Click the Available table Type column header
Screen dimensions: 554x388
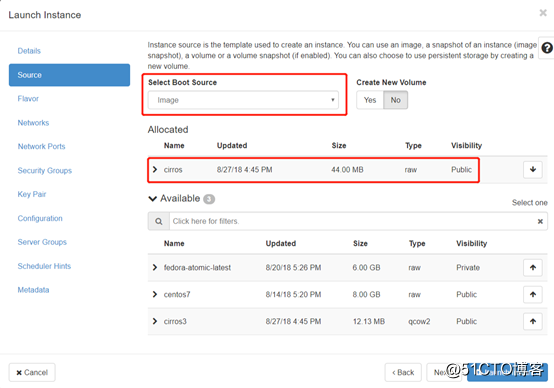coord(417,243)
